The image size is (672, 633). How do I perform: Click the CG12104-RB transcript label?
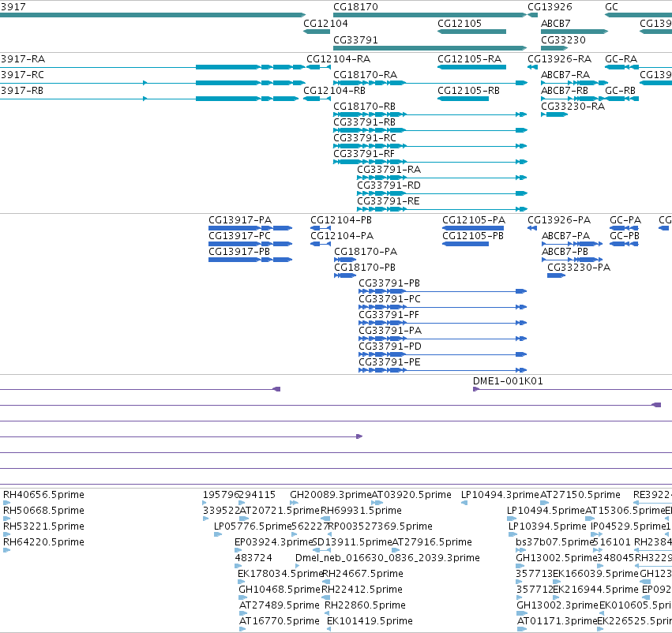pyautogui.click(x=334, y=91)
